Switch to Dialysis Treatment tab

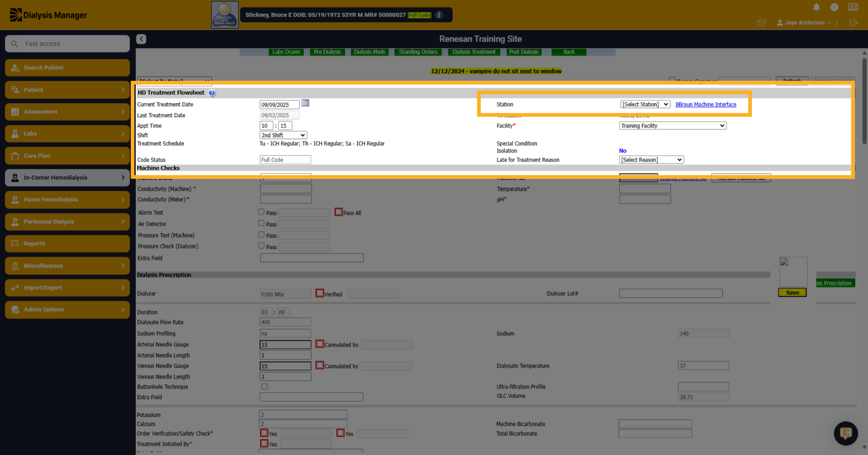[474, 52]
